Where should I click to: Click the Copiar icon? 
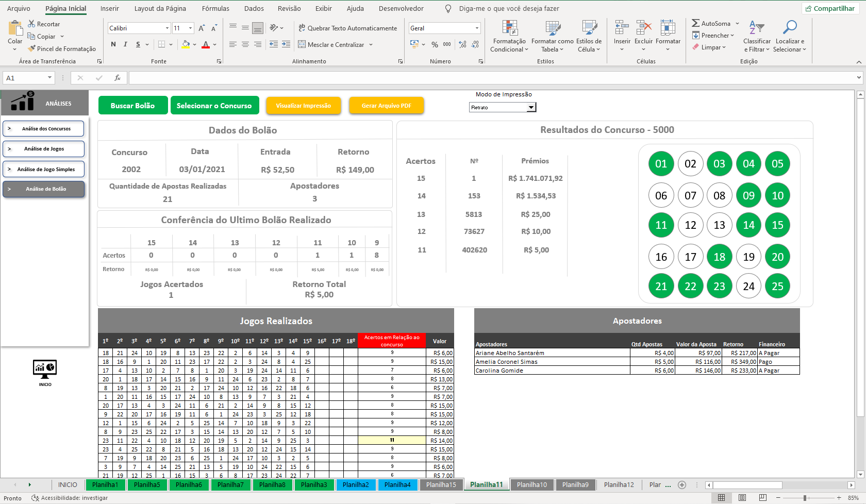click(x=31, y=36)
